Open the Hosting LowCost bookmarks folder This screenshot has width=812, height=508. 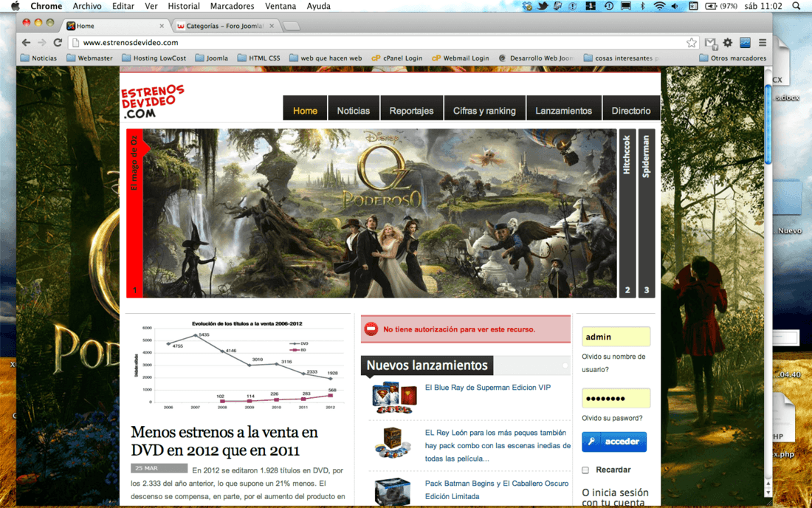click(x=154, y=58)
